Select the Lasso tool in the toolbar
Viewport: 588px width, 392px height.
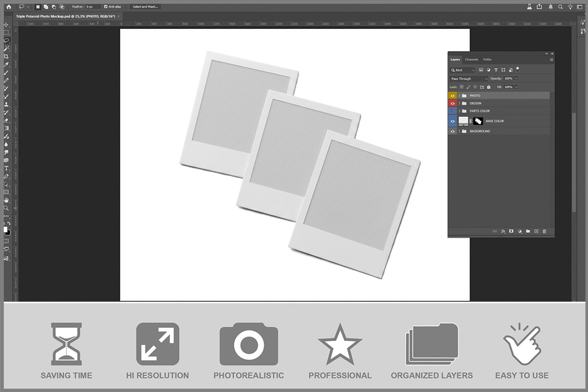[x=7, y=40]
